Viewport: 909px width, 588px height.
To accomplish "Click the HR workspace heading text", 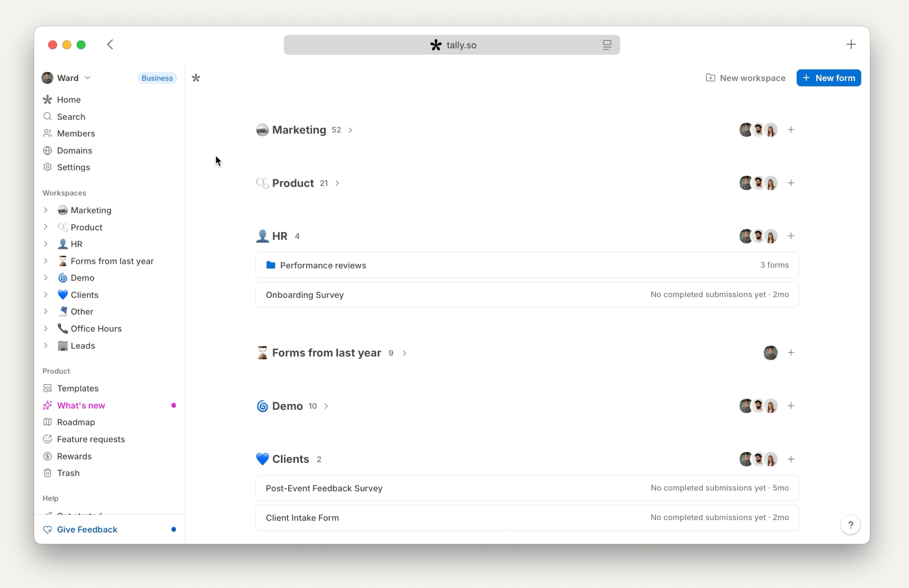I will 280,236.
